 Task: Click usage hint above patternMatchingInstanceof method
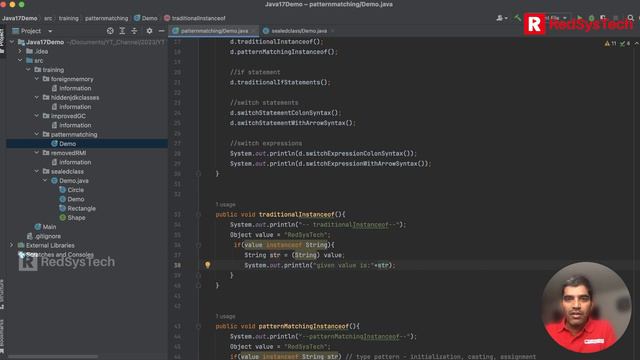(x=225, y=316)
